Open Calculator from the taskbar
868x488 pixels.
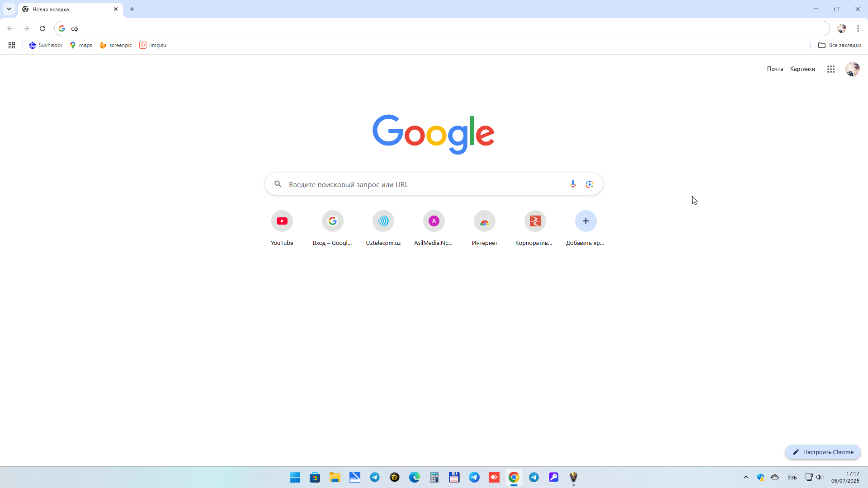[x=434, y=477]
